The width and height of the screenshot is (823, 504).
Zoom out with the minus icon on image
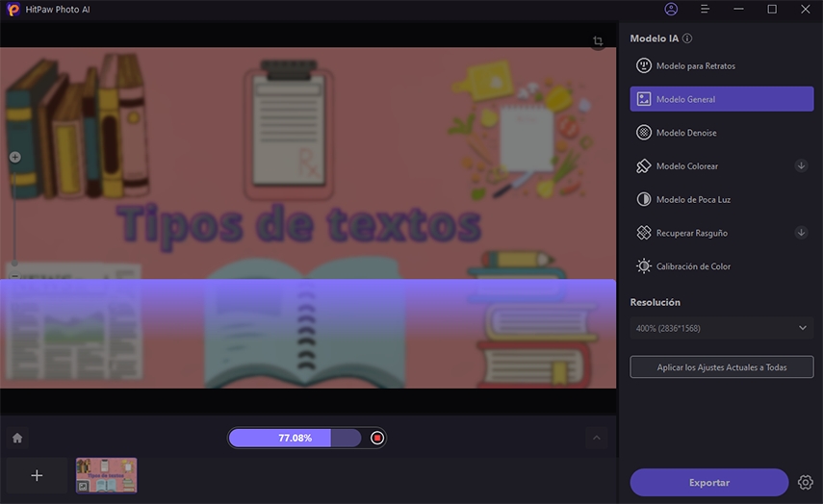[14, 276]
